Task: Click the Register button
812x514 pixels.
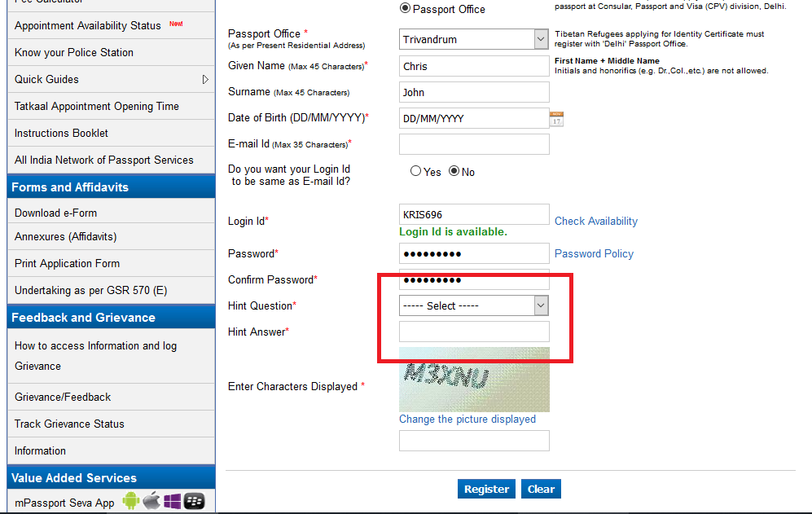Action: [x=486, y=489]
